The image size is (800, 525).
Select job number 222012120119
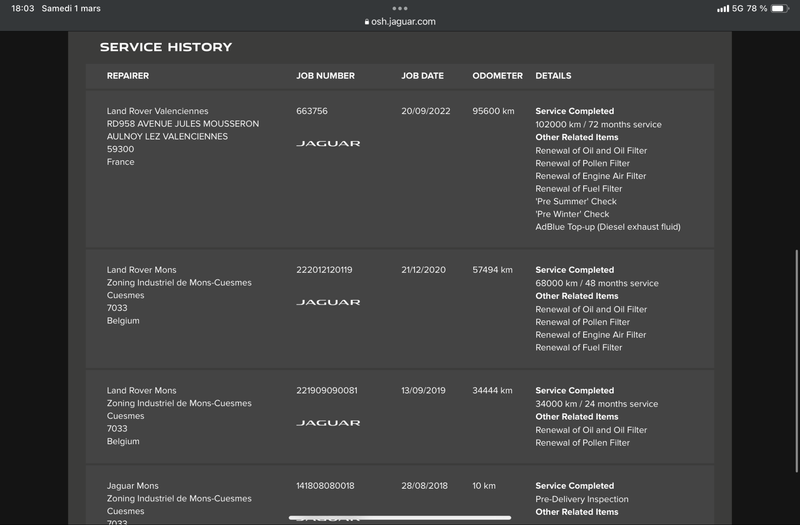tap(324, 269)
